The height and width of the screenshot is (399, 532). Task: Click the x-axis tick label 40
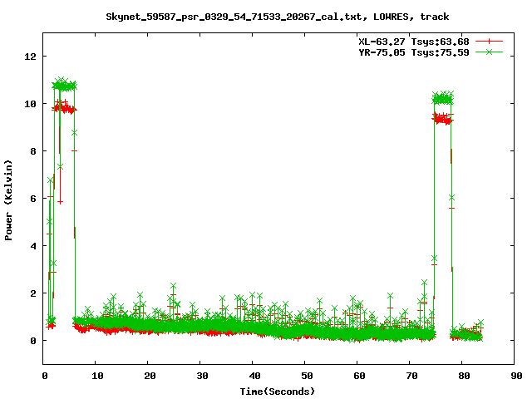pyautogui.click(x=254, y=375)
